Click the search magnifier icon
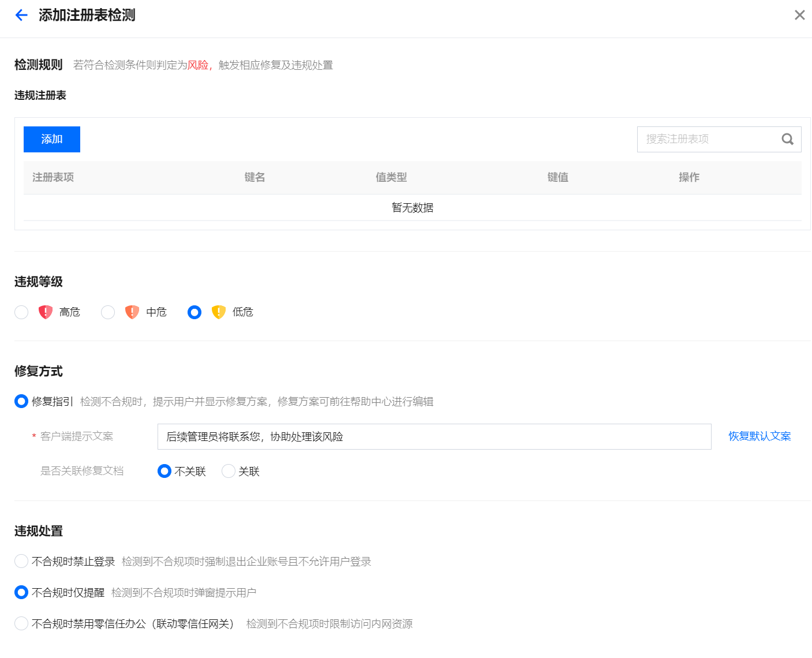The image size is (812, 658). 787,139
